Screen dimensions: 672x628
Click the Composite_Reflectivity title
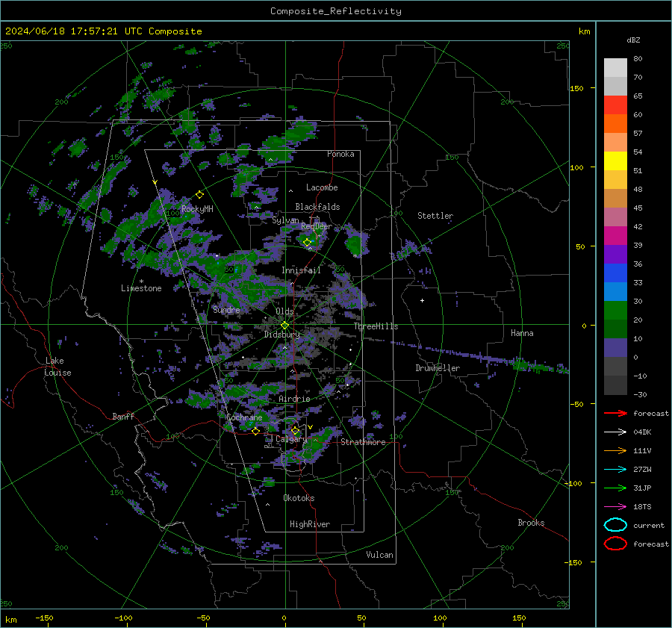click(x=336, y=11)
